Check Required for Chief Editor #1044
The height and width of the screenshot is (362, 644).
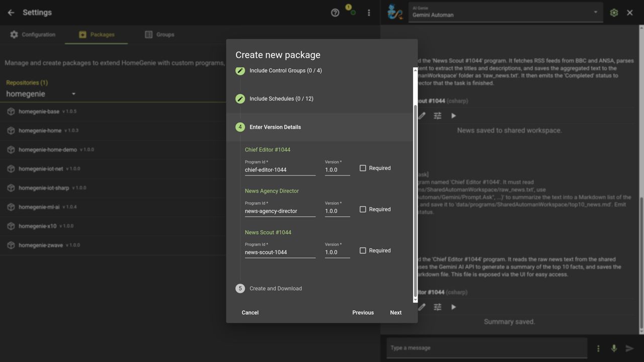[x=363, y=168]
